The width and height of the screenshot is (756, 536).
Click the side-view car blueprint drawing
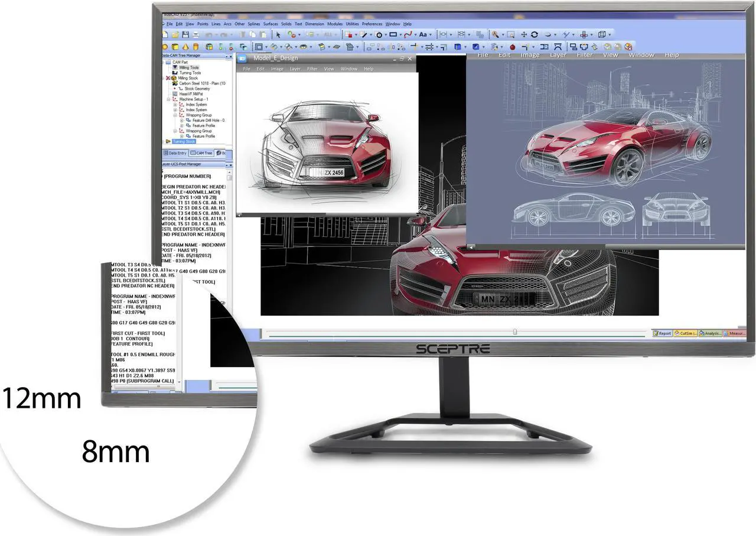pos(573,210)
